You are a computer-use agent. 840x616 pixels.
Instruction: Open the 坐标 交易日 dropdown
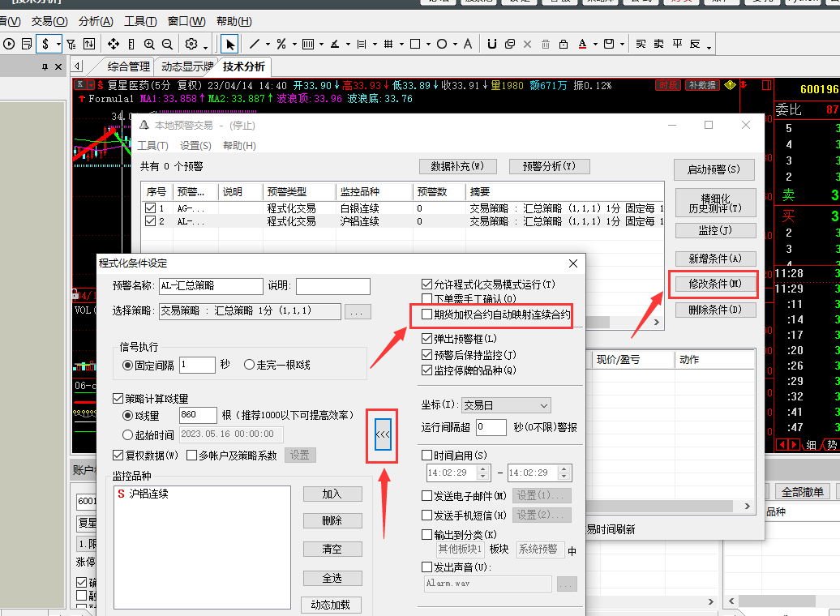(506, 405)
